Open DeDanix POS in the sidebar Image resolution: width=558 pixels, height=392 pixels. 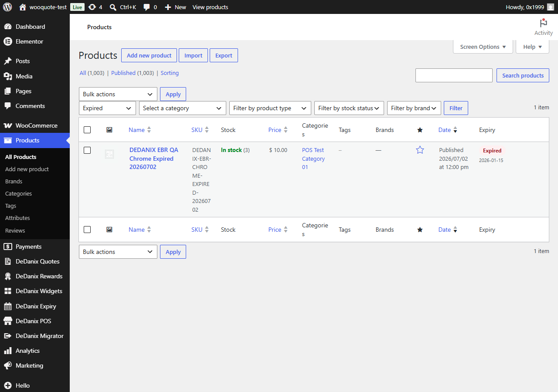(x=35, y=321)
